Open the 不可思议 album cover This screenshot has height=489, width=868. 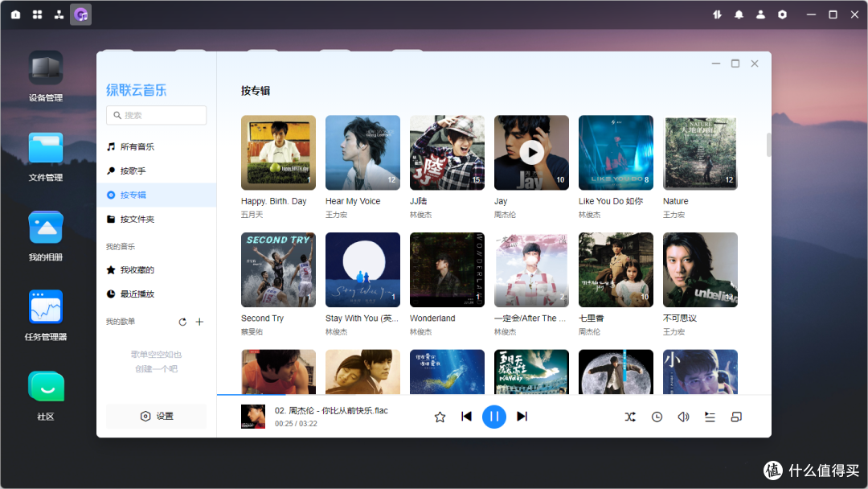tap(700, 269)
